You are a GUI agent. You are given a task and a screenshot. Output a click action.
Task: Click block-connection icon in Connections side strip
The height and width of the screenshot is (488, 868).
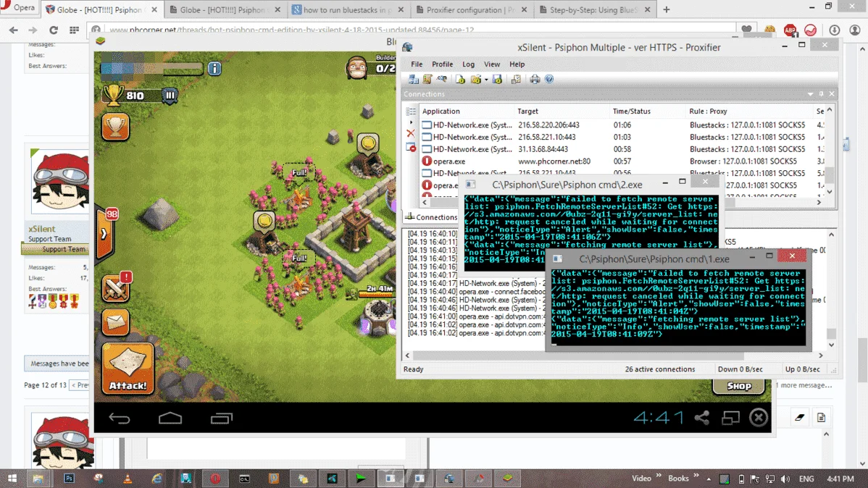[411, 147]
